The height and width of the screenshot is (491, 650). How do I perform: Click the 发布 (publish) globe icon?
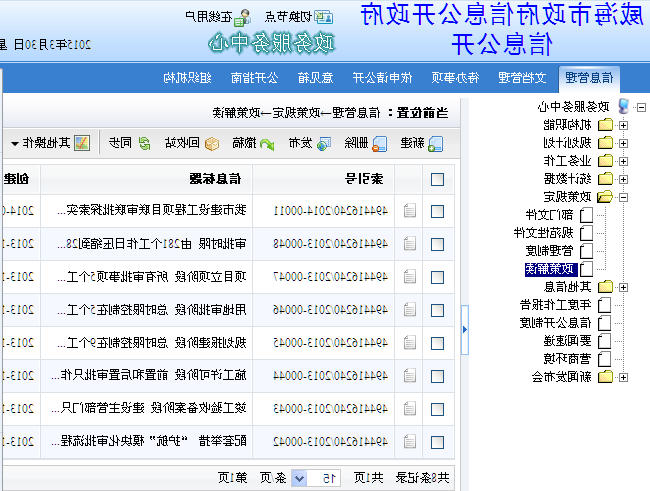[324, 143]
